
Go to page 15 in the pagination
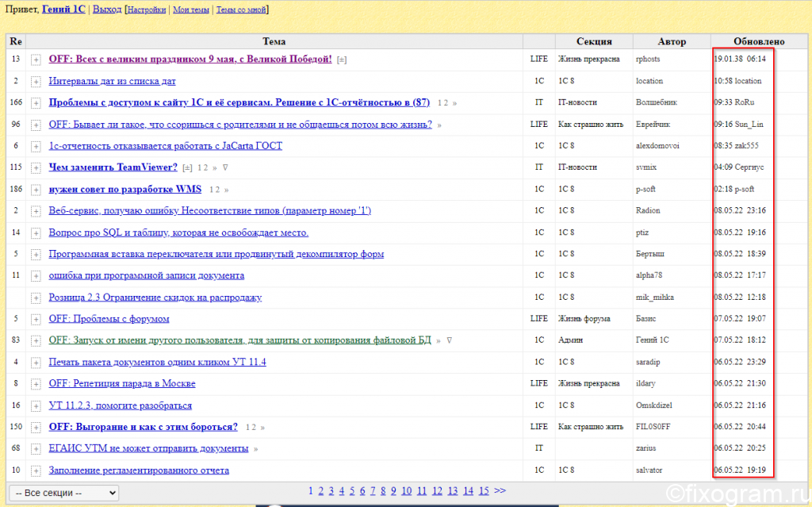tap(484, 490)
